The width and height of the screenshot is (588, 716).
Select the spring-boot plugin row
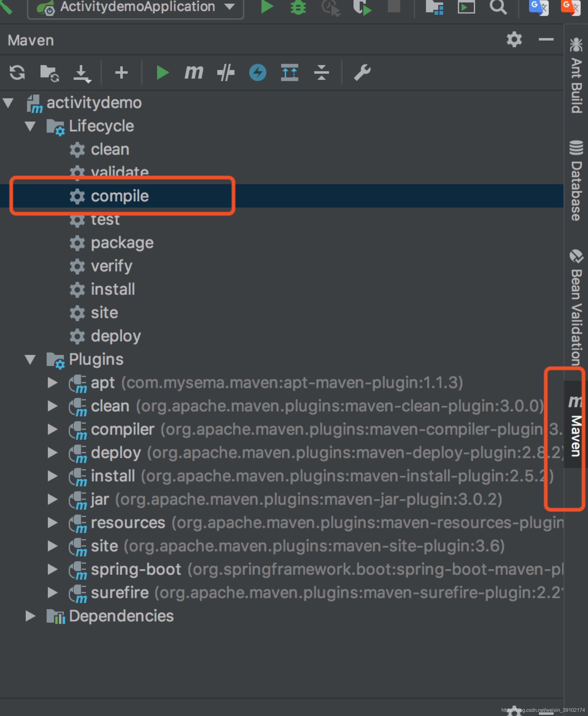pyautogui.click(x=282, y=569)
